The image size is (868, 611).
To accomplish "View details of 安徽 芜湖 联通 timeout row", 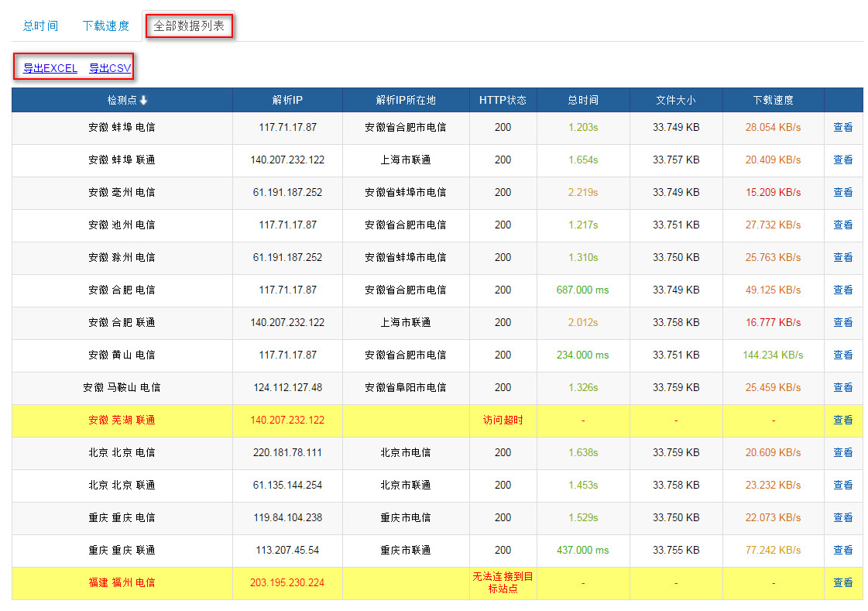I will (842, 420).
